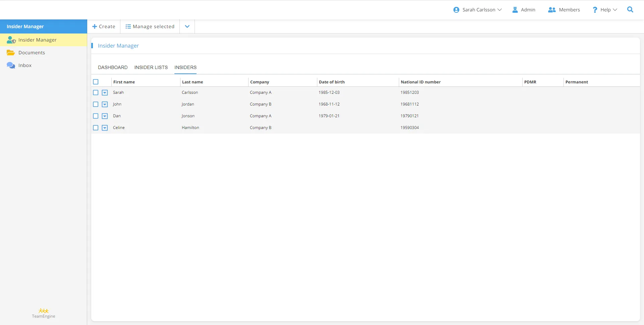Check the box for Dan Jonson row
The height and width of the screenshot is (325, 644).
point(96,116)
